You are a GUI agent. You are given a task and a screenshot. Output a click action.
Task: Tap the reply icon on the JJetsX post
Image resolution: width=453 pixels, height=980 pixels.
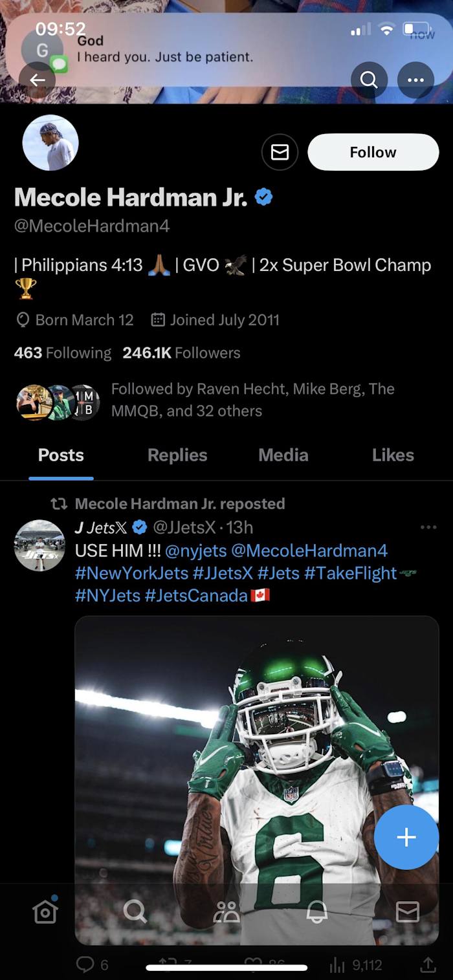pos(88,964)
